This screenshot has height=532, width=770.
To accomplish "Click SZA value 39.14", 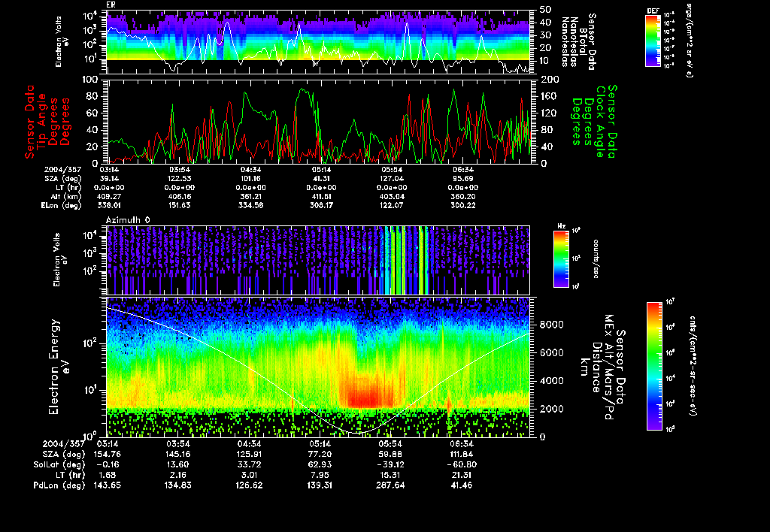I will [108, 179].
